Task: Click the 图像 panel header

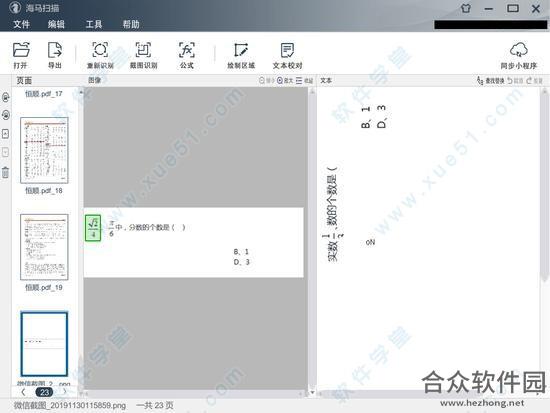Action: pos(95,80)
